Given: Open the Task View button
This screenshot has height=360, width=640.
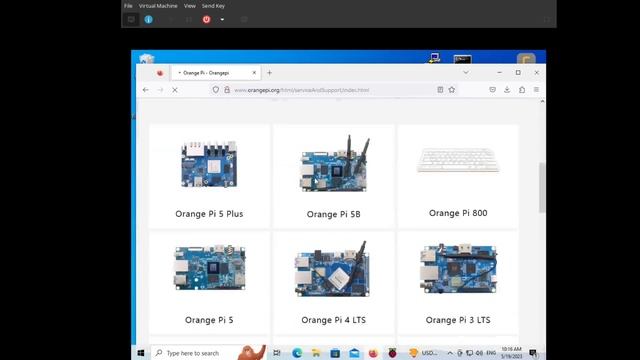Looking at the screenshot, I should (277, 353).
